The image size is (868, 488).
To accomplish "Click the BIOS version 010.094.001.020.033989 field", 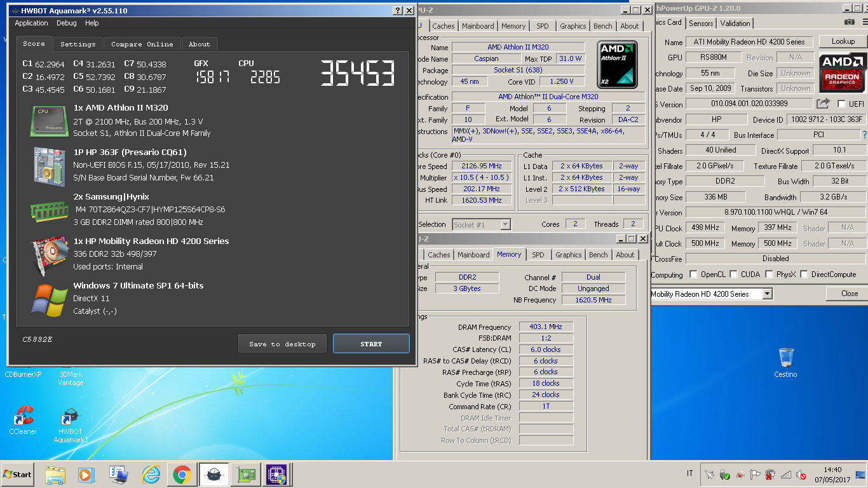I will coord(749,104).
